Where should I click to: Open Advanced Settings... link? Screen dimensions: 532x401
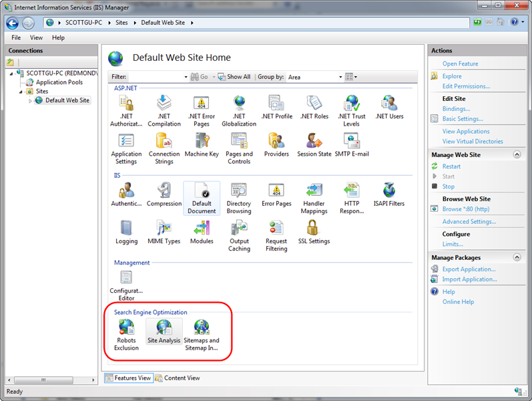click(x=469, y=222)
